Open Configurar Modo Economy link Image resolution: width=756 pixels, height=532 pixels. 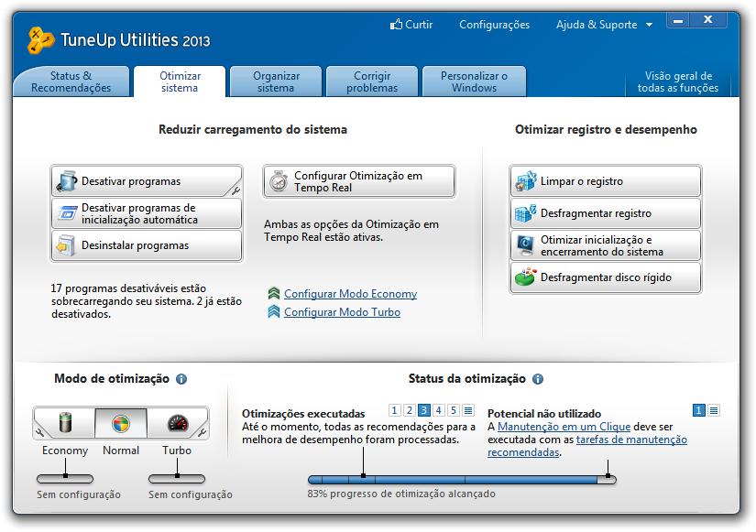351,293
